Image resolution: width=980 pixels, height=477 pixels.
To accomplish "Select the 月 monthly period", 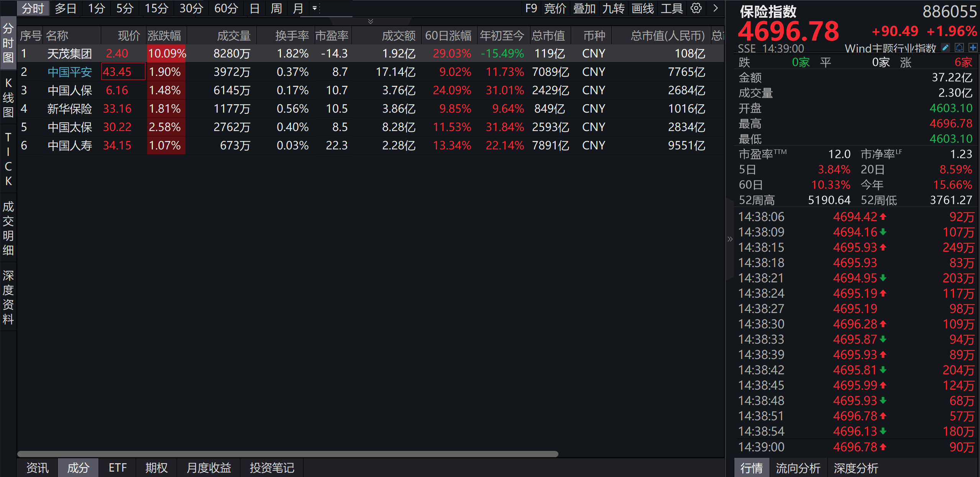I will pos(298,8).
